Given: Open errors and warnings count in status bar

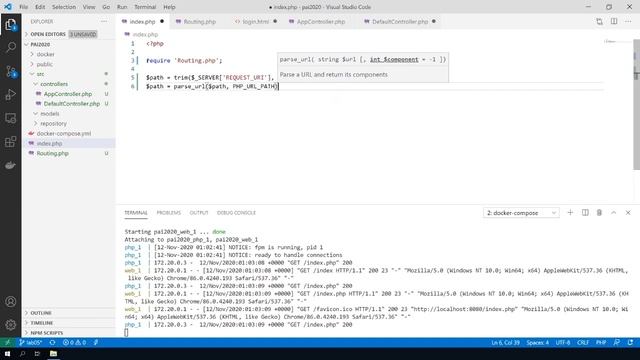Looking at the screenshot, I should click(74, 342).
